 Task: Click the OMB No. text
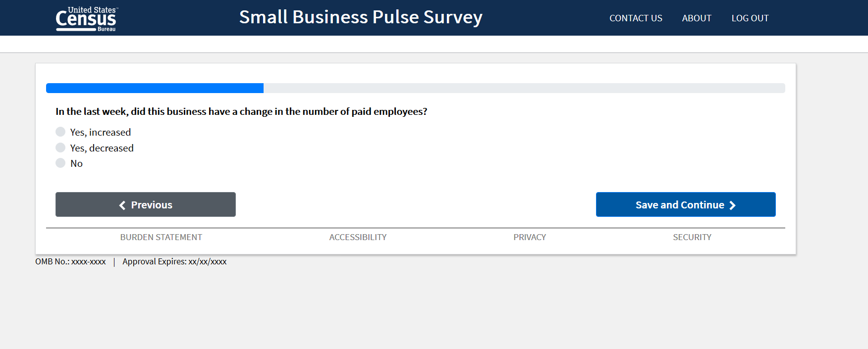click(70, 261)
